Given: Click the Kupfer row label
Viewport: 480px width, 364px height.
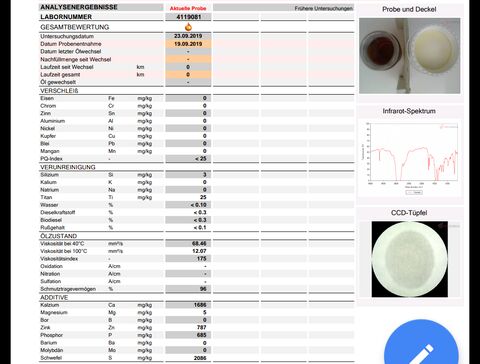Looking at the screenshot, I should pyautogui.click(x=48, y=136).
